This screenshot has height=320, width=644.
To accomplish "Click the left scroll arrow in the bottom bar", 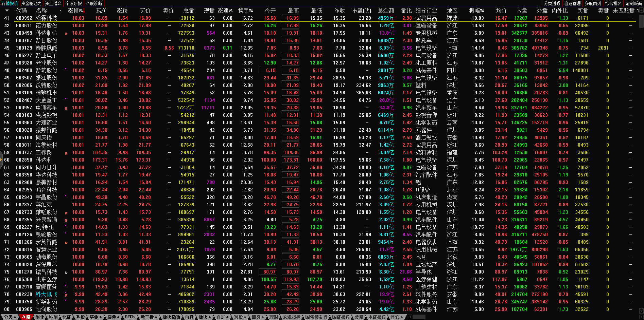I will pyautogui.click(x=410, y=317).
